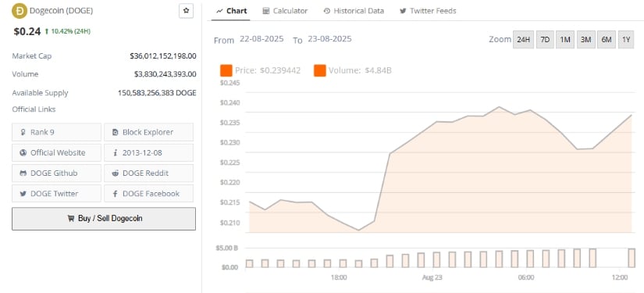Click the Twitter bird icon in DOGE Twitter
This screenshot has width=644, height=293.
[23, 194]
